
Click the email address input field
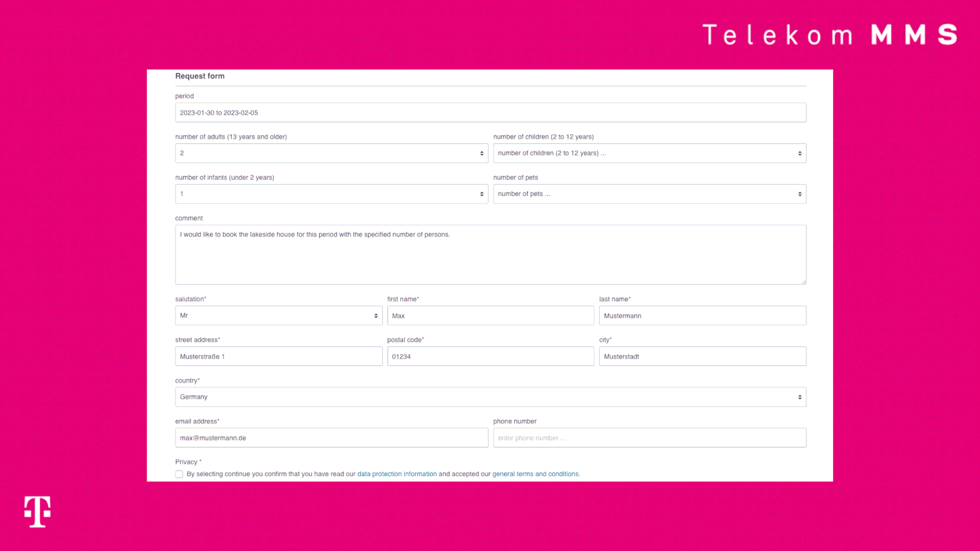pos(331,437)
